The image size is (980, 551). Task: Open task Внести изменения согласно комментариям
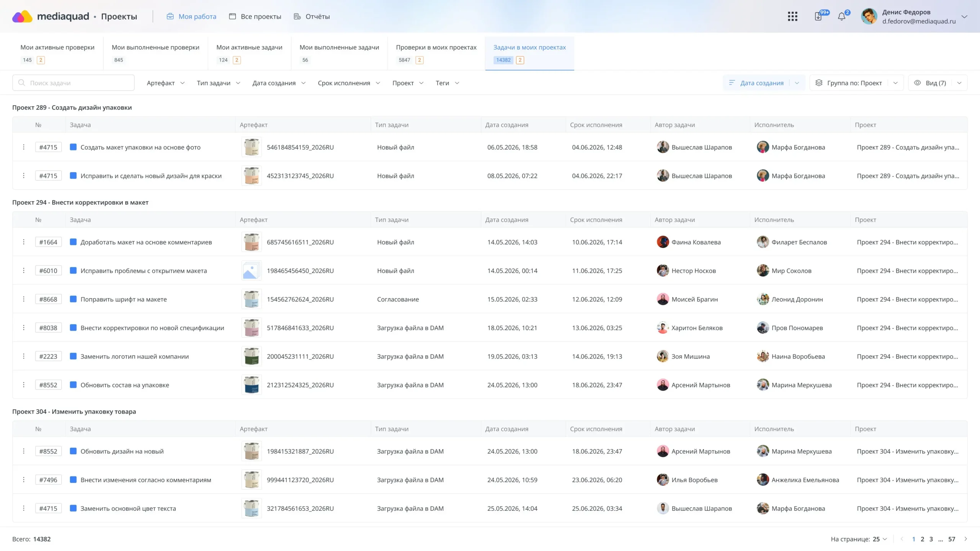(x=145, y=480)
